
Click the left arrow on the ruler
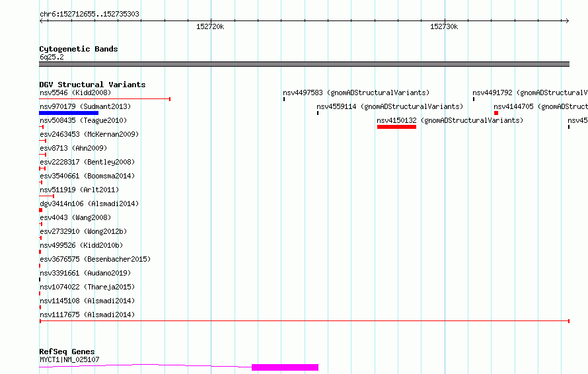(x=42, y=20)
